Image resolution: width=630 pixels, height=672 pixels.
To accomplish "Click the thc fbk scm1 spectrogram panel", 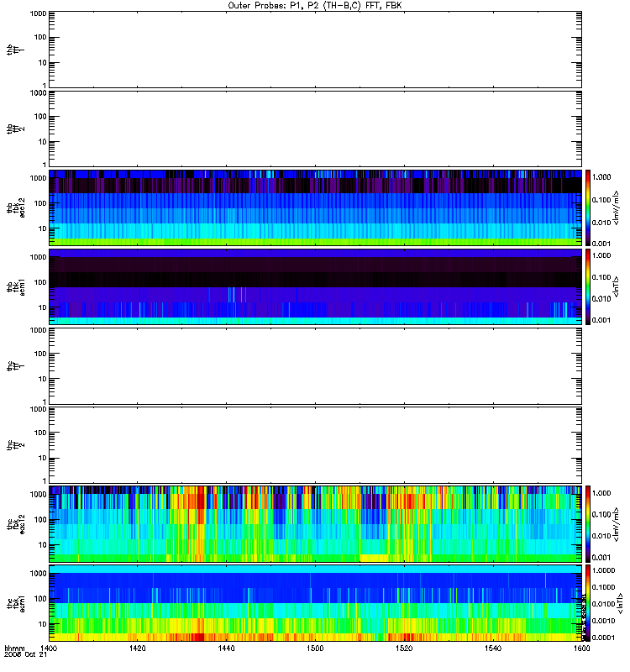I will (314, 602).
